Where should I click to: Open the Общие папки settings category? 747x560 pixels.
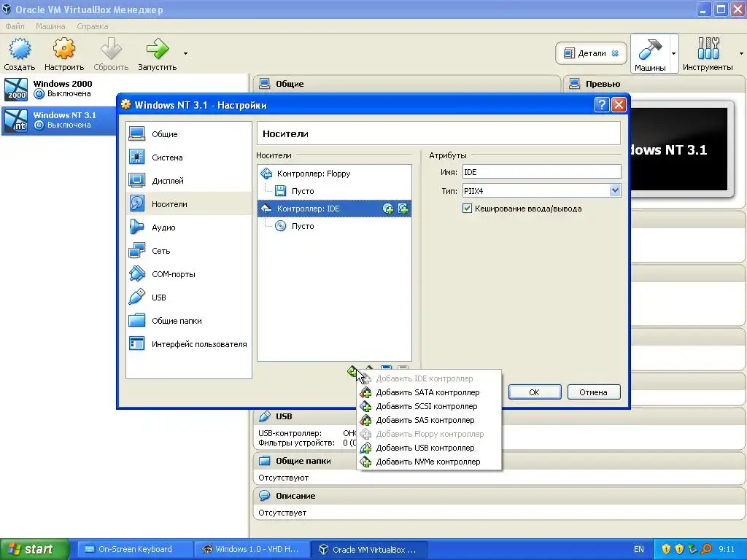point(189,321)
